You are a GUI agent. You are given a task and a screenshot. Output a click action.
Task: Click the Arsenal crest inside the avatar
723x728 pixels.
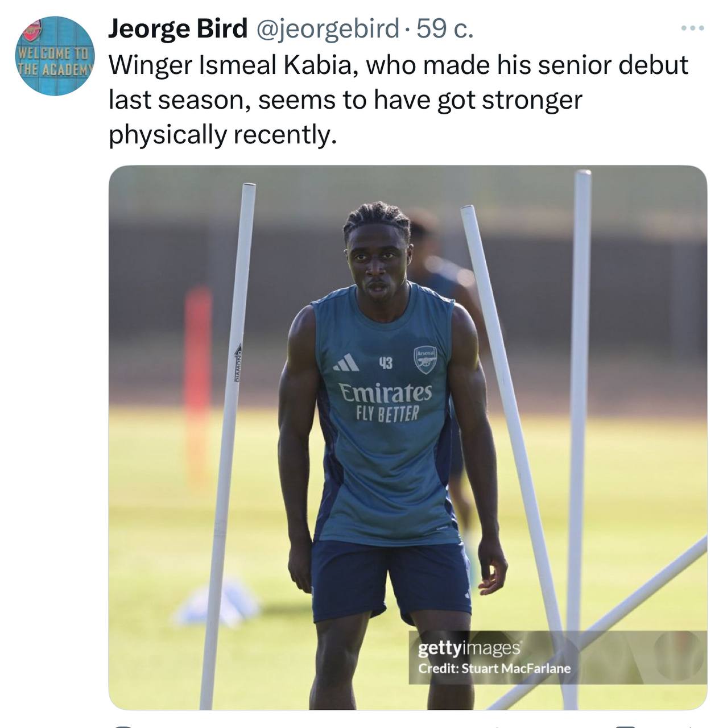(33, 30)
